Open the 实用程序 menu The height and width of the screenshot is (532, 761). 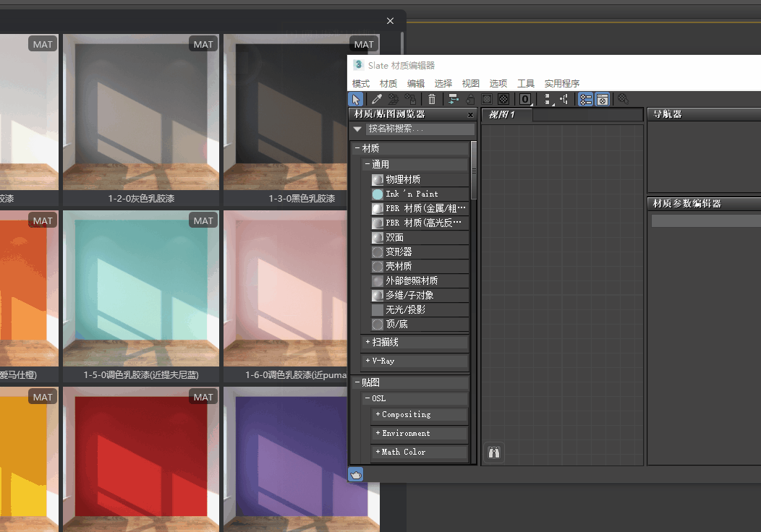point(562,84)
